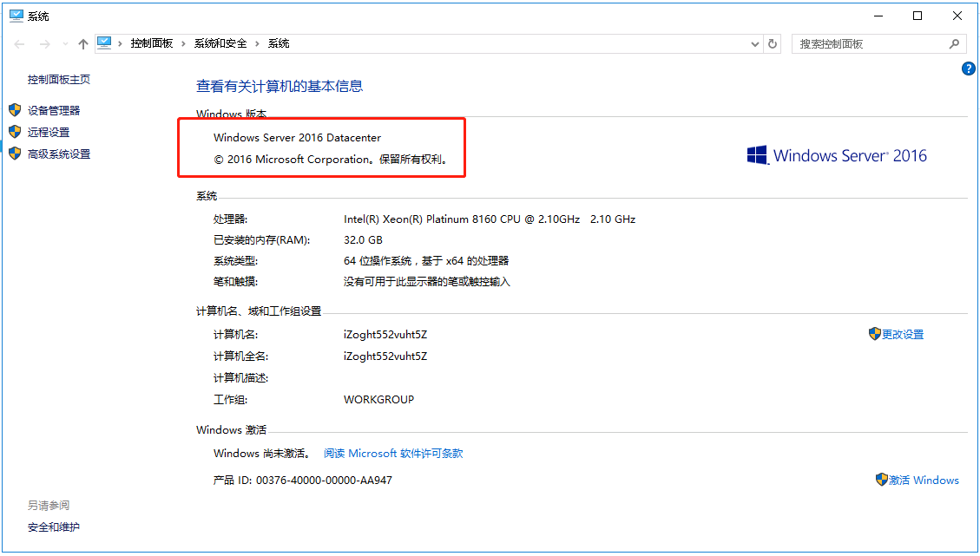Select 系统和安全 breadcrumb in address bar
The width and height of the screenshot is (980, 556).
tap(220, 43)
